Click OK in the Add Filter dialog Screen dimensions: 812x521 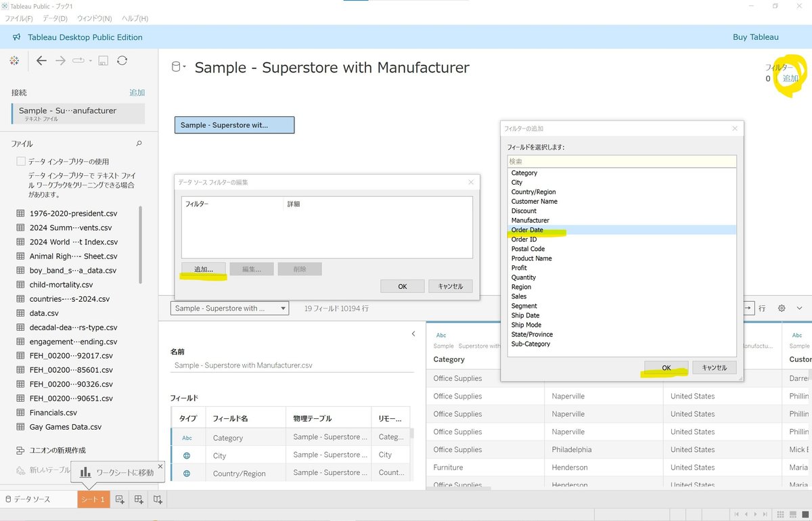tap(667, 368)
